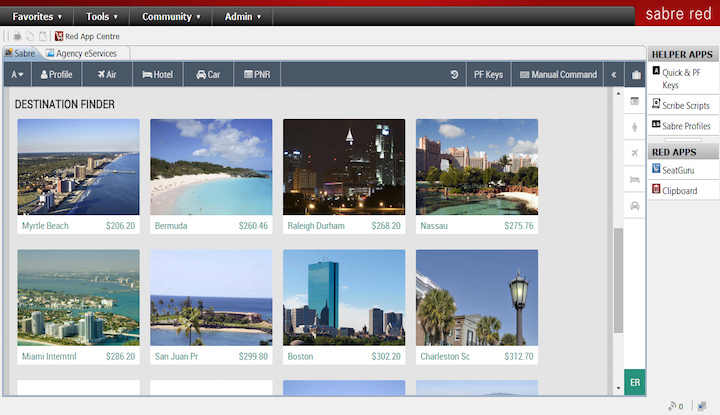Click the calendar icon in side rail

(635, 101)
